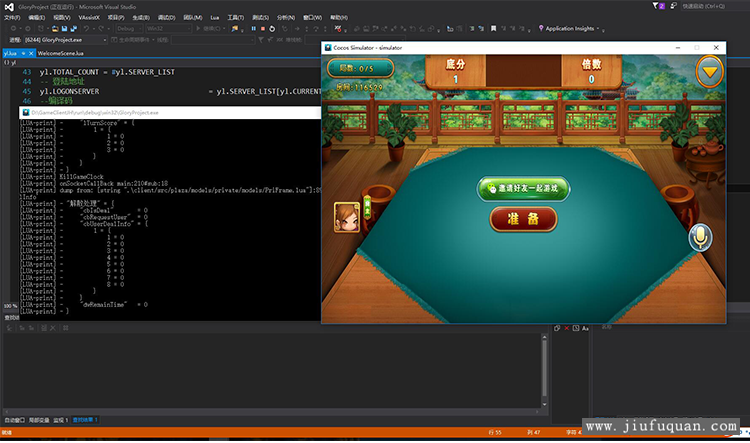The height and width of the screenshot is (443, 750).
Task: Open the yellow triangle dropdown in simulator
Action: [x=709, y=72]
